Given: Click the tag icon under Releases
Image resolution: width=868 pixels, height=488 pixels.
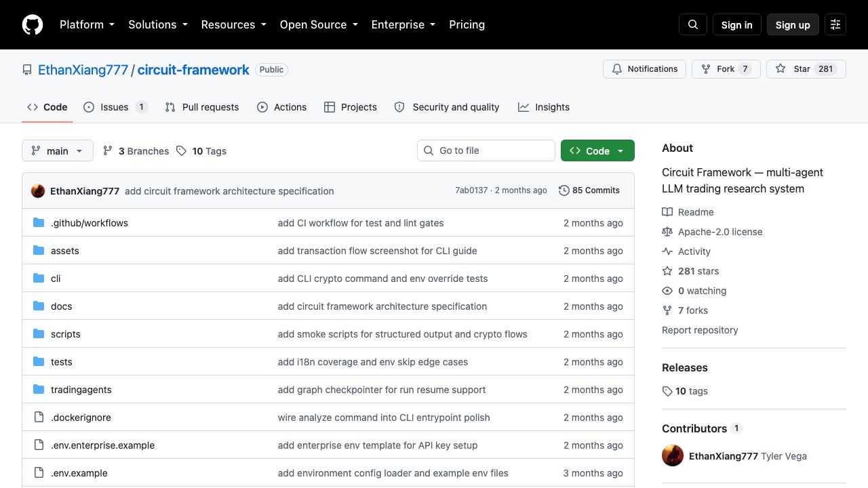Looking at the screenshot, I should coord(667,391).
